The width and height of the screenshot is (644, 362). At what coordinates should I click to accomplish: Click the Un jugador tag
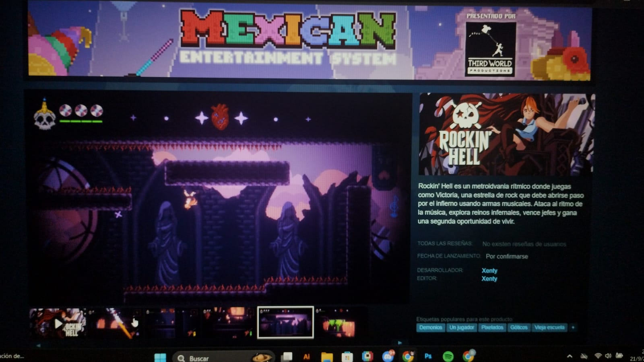462,327
